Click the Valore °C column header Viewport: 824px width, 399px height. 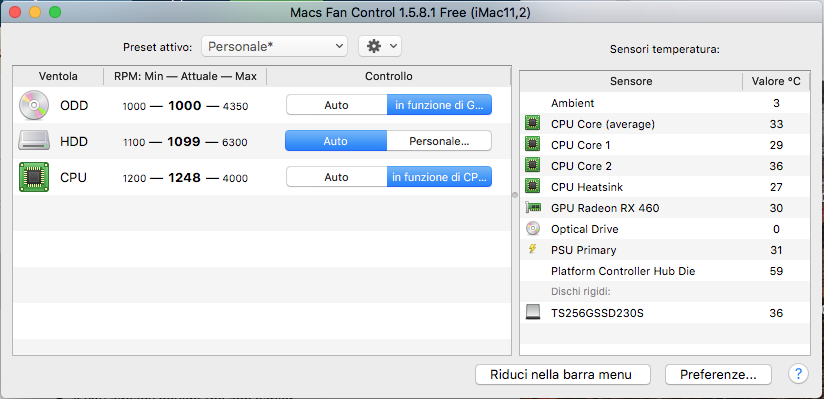click(x=776, y=81)
